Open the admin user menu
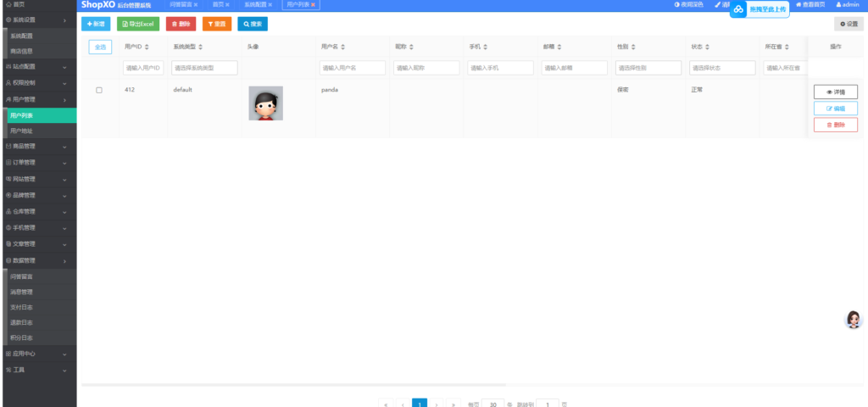 pyautogui.click(x=848, y=4)
